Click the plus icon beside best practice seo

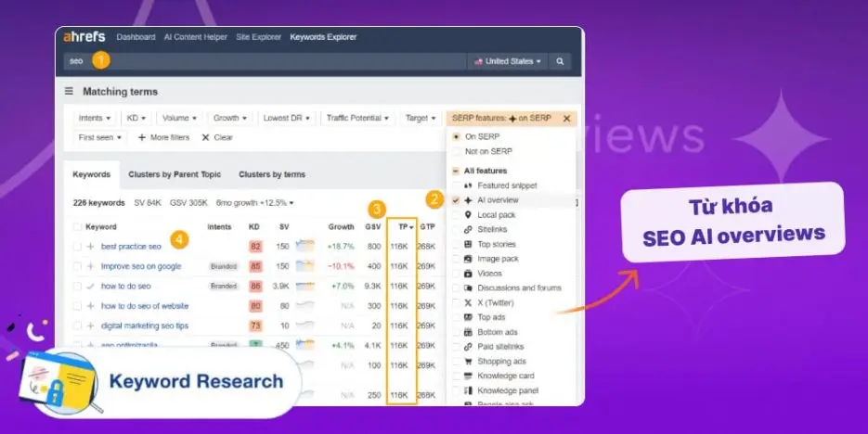coord(90,247)
